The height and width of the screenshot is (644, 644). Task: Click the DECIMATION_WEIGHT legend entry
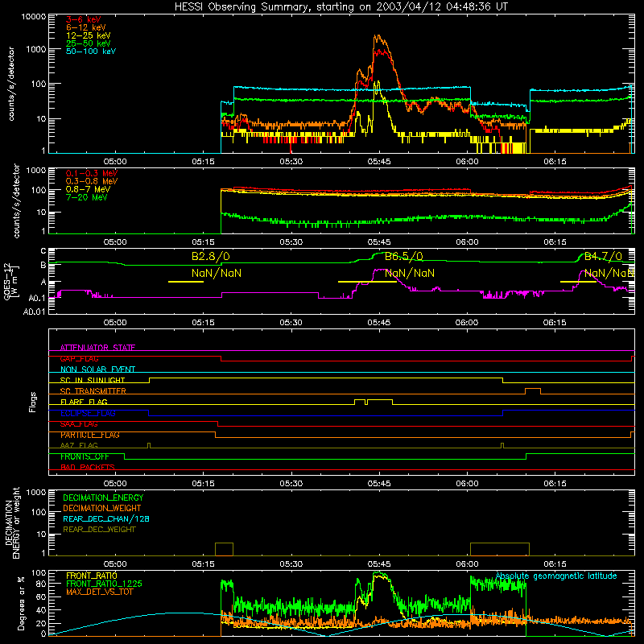pyautogui.click(x=102, y=508)
